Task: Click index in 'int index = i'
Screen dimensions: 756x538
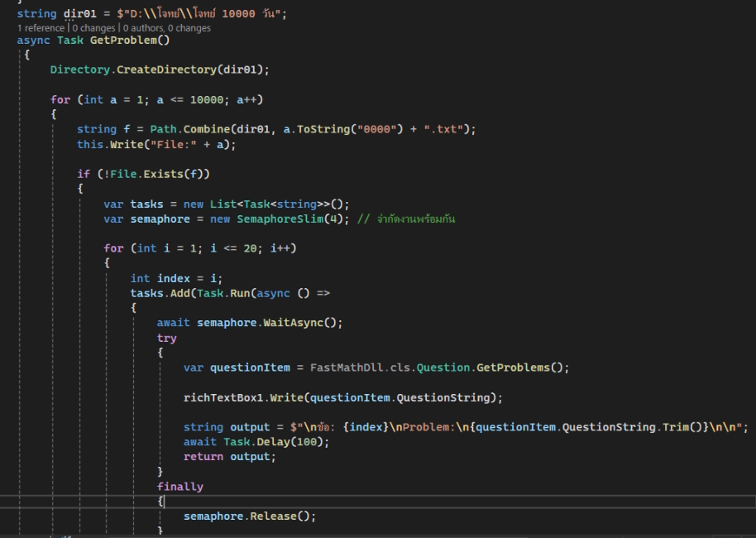Action: [x=174, y=278]
